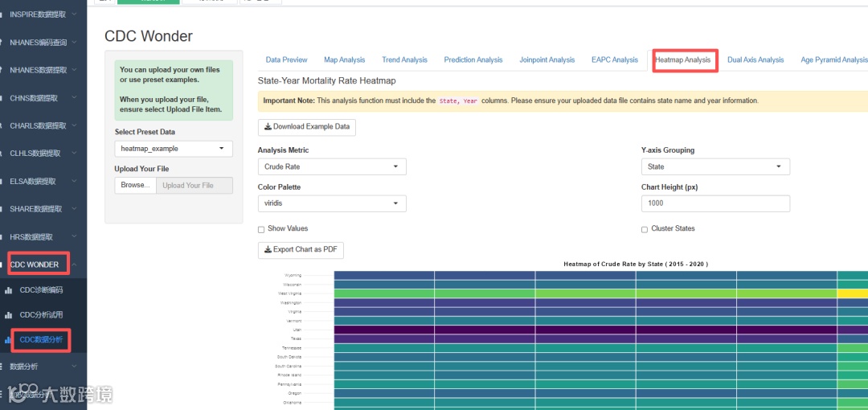Click the Tennessee axis label

[292, 348]
